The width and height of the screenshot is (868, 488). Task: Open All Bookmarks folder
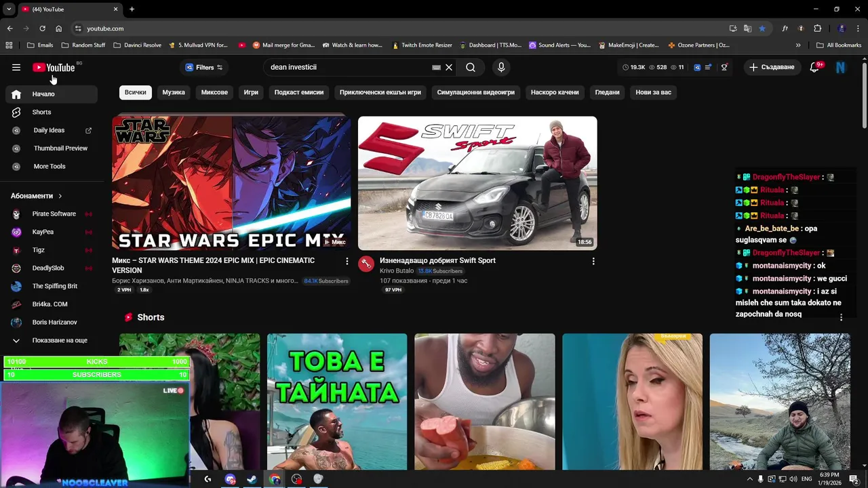(839, 45)
